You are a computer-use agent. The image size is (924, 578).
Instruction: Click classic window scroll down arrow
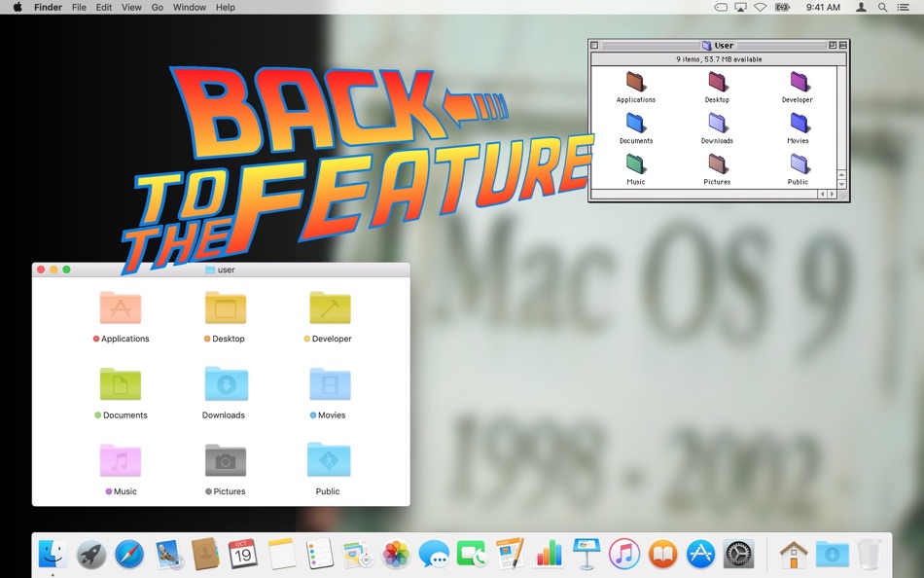click(841, 184)
